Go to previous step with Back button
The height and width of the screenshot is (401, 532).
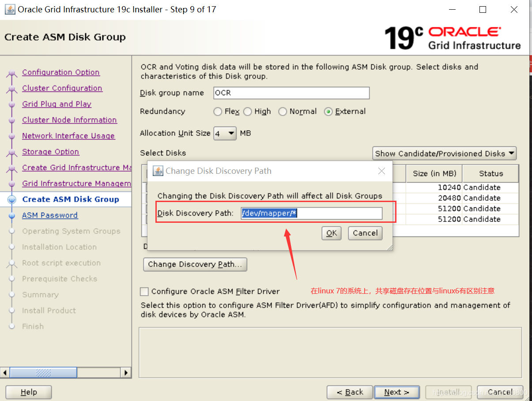pos(350,392)
